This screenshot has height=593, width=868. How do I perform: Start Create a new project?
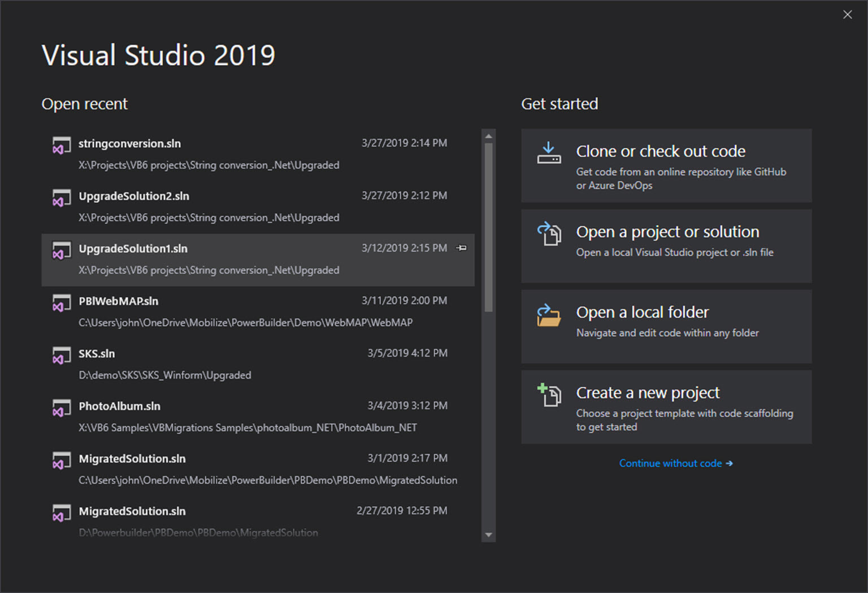666,407
